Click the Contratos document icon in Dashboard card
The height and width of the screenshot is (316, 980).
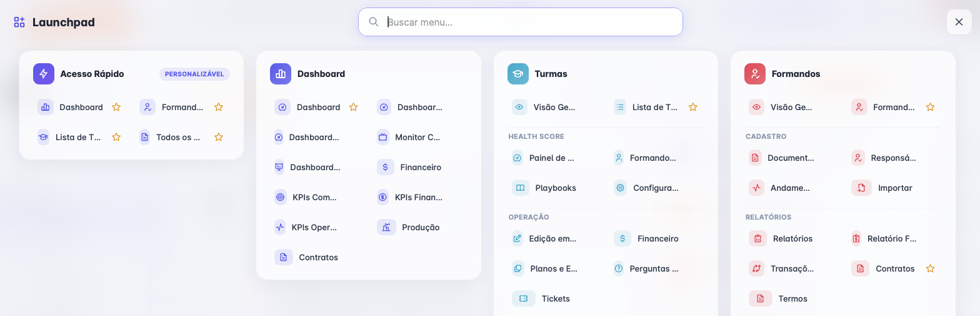coord(284,257)
